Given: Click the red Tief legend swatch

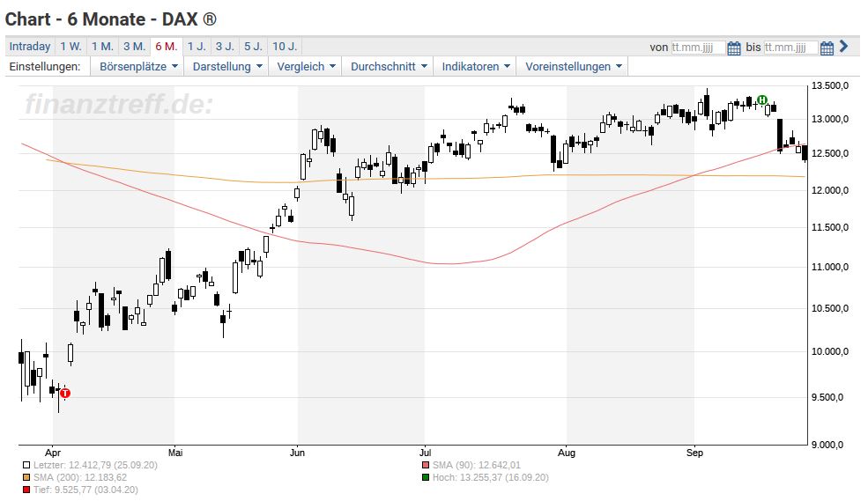Looking at the screenshot, I should (26, 490).
